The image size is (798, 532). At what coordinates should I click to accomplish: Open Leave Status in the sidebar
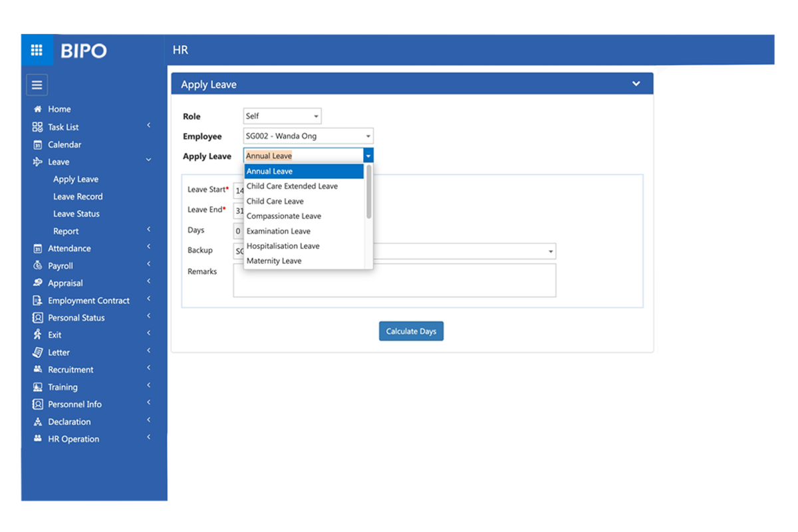[x=76, y=214]
